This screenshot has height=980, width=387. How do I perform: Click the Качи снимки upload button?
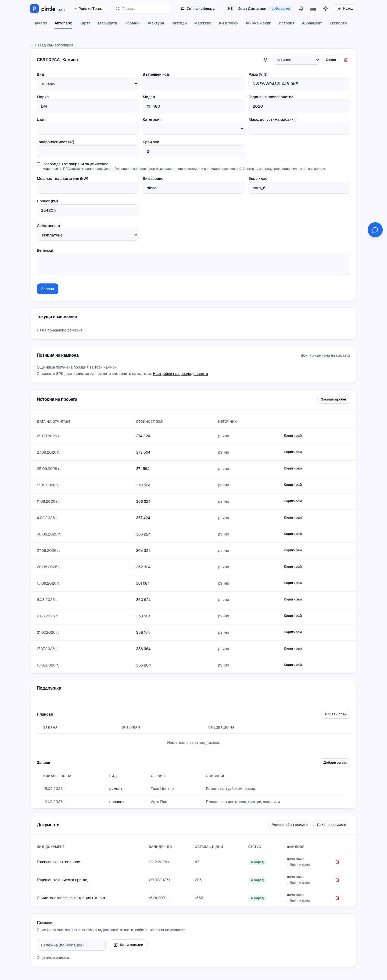pos(128,945)
